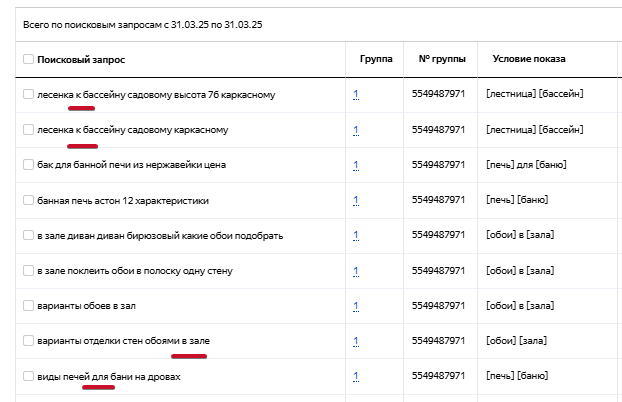Select checkbox for 'банная печь астон 12 характеристики'

(28, 200)
